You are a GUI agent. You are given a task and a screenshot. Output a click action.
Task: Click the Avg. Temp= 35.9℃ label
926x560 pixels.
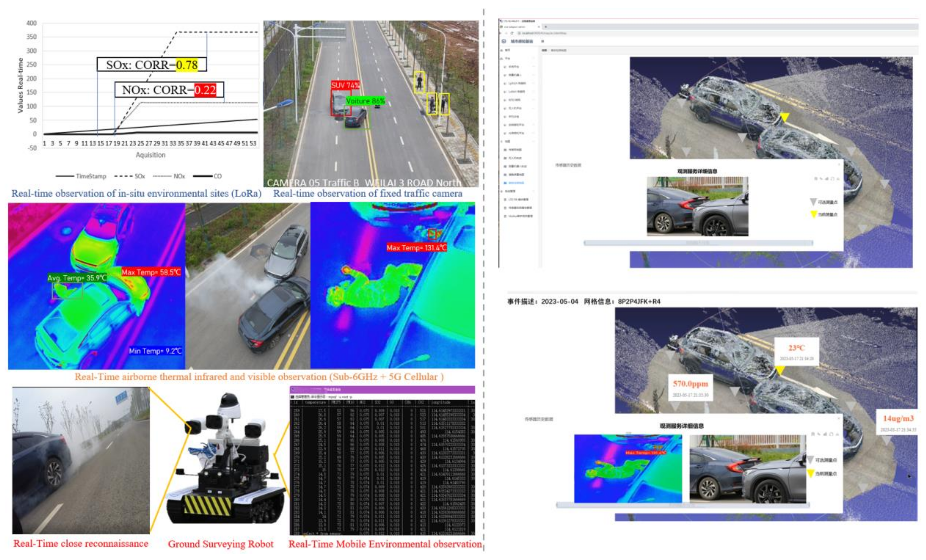[77, 278]
